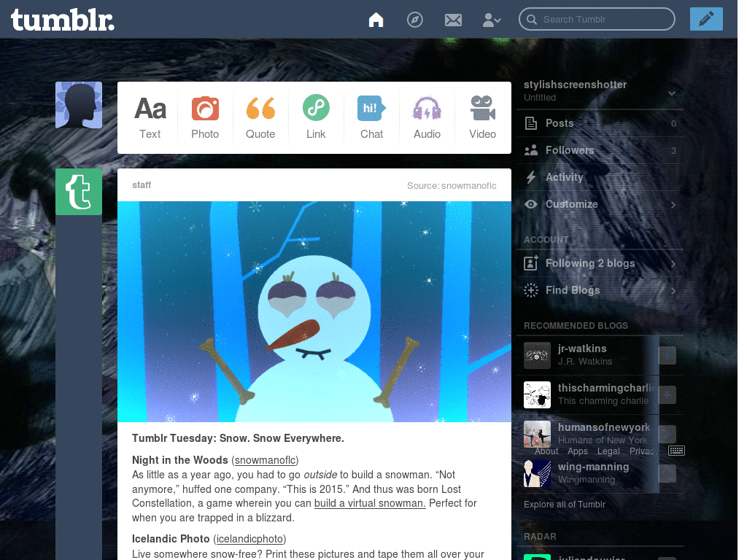Create a new Video post
Image resolution: width=747 pixels, height=560 pixels.
point(482,117)
